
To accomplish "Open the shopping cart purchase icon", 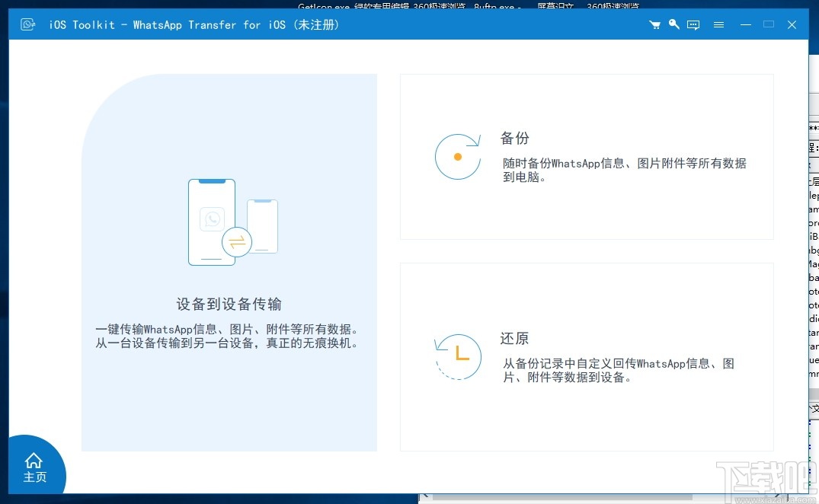I will pos(654,24).
